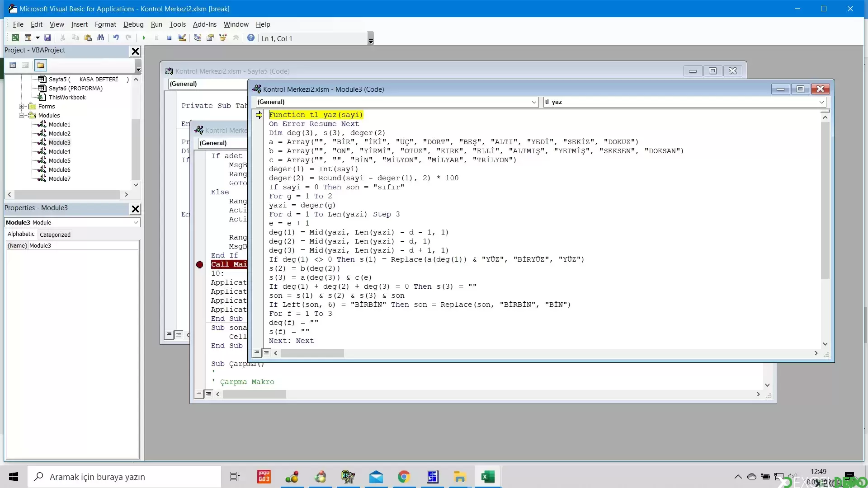The height and width of the screenshot is (488, 868).
Task: Open the Insert menu
Action: coord(80,24)
